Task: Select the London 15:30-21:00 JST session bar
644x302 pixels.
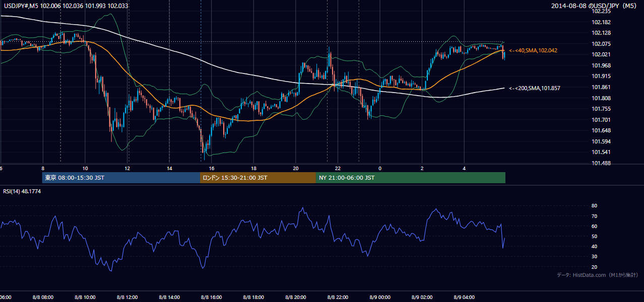Action: [x=258, y=178]
